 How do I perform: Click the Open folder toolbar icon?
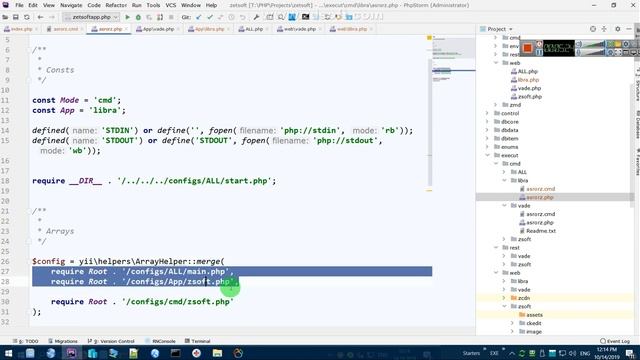5,17
